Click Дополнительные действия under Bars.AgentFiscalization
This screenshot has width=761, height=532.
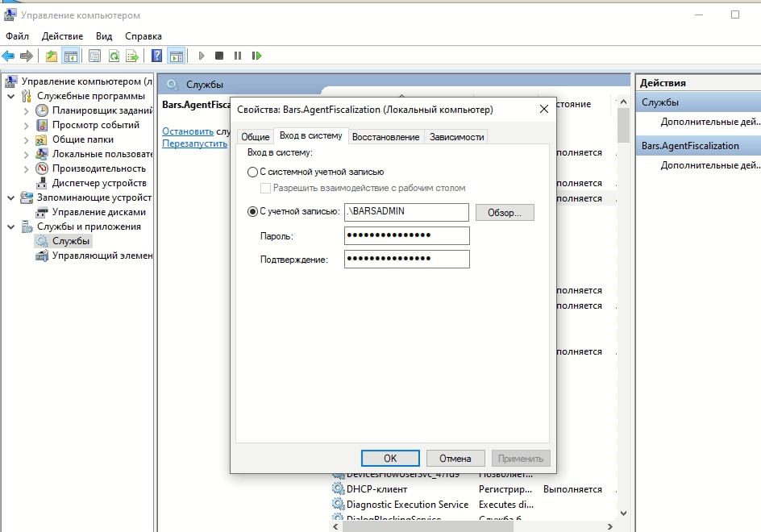click(x=710, y=165)
